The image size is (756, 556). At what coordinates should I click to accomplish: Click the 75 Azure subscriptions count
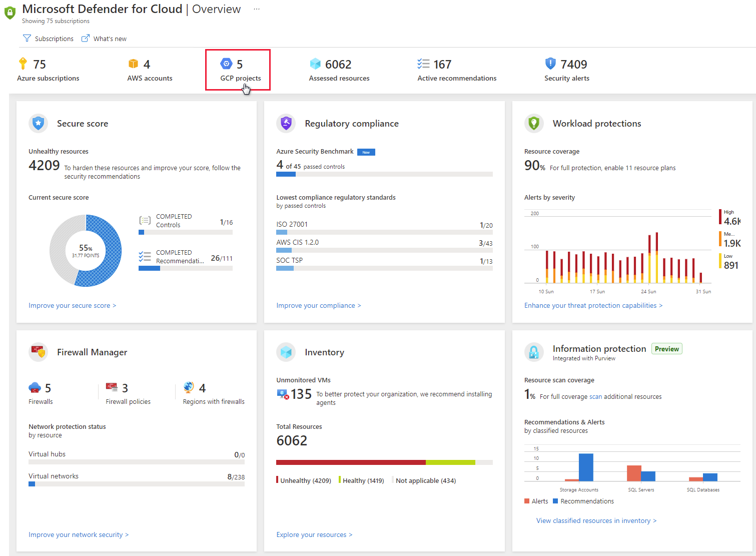(40, 64)
